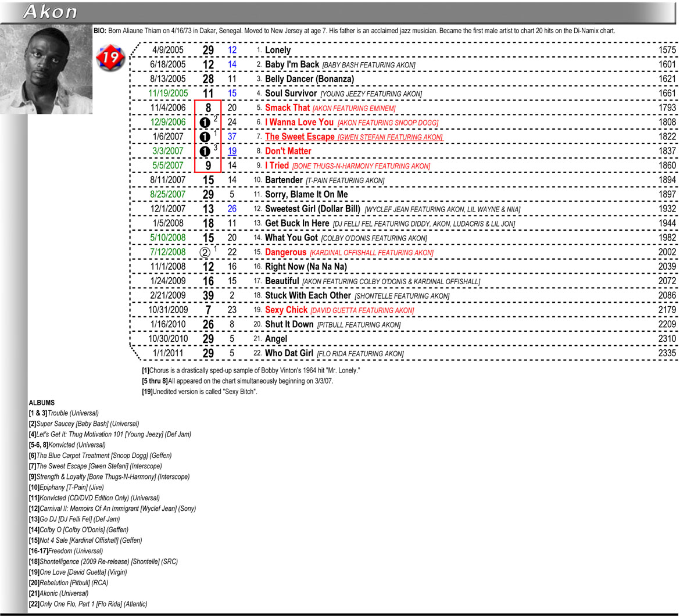
Task: Click the green date 12/9/2006
Action: pyautogui.click(x=168, y=122)
